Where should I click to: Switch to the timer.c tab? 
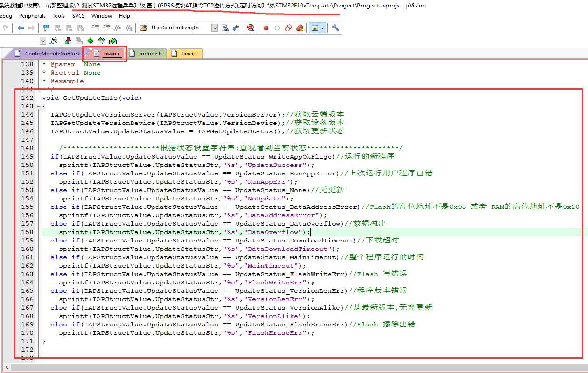tap(185, 54)
